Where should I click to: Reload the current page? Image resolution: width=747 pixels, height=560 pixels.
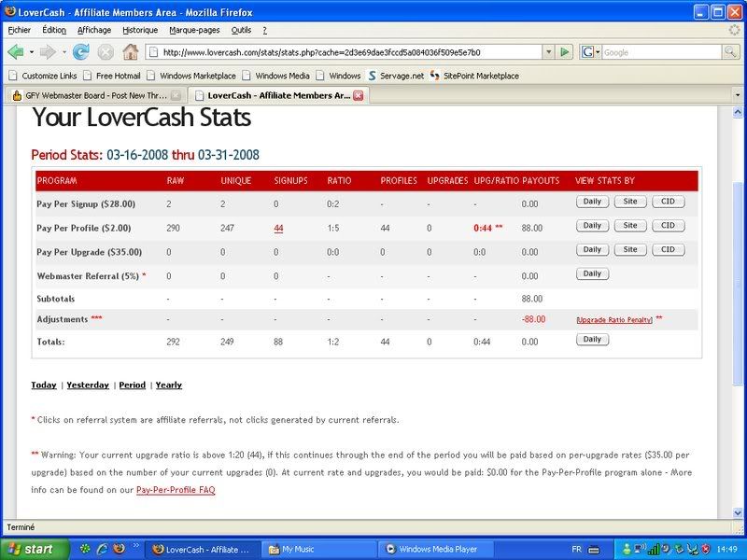click(81, 52)
